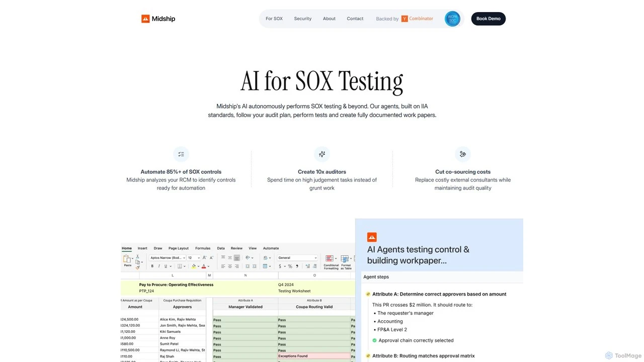Screen dimensions: 644x362
Task: Select the Data ribbon tab
Action: click(221, 248)
